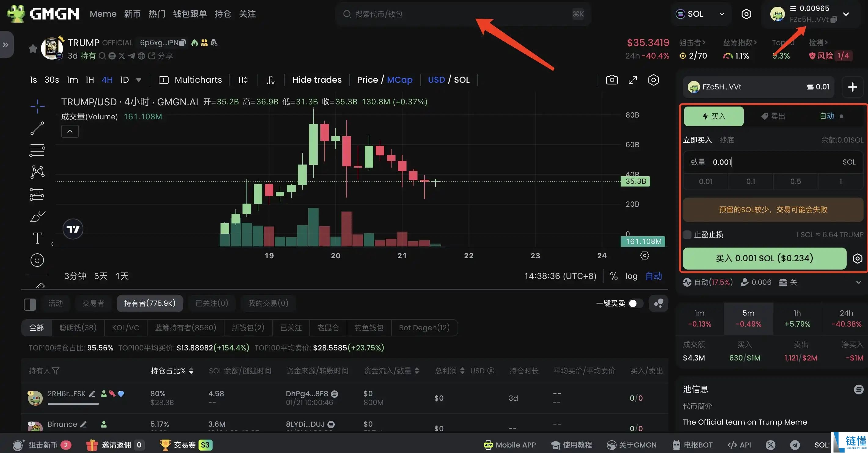Viewport: 868px width, 453px height.
Task: Collapse the volume indicator legend
Action: click(70, 131)
